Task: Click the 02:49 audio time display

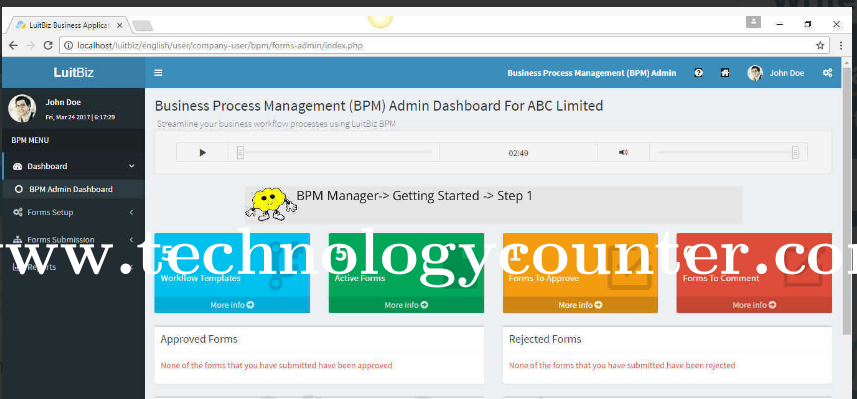Action: coord(518,153)
